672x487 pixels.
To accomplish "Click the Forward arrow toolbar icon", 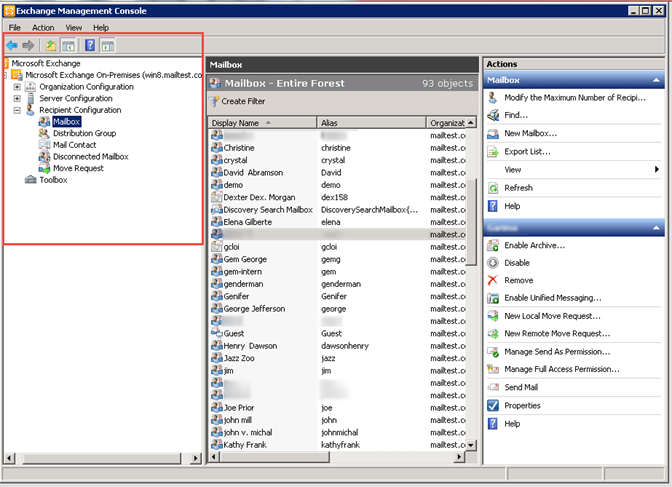I will coord(28,45).
